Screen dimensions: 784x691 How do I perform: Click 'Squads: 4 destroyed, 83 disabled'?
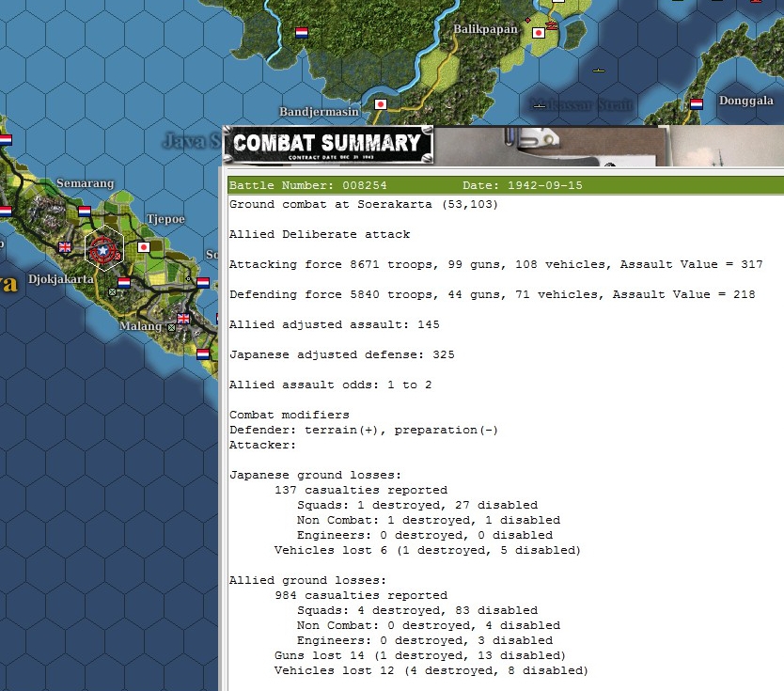click(x=417, y=610)
